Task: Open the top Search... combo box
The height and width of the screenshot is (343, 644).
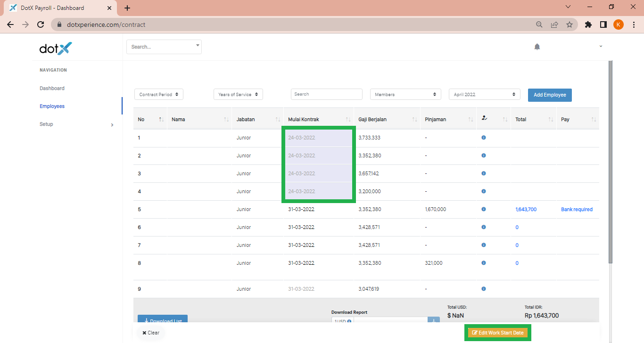Action: [164, 47]
